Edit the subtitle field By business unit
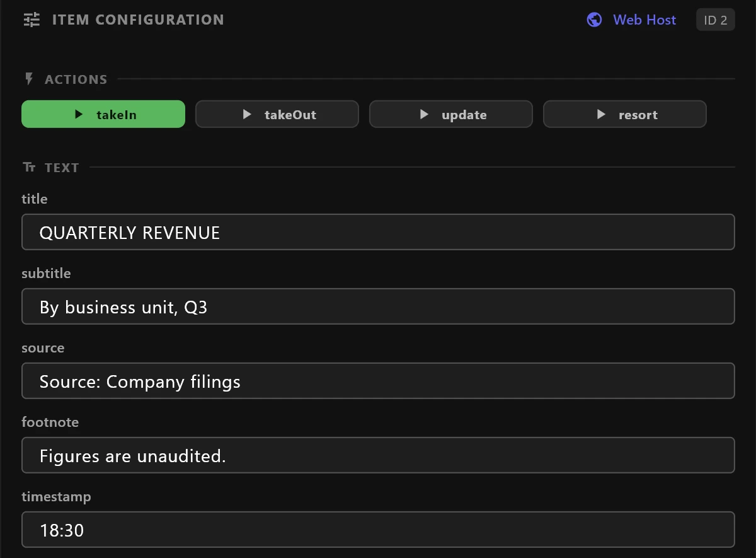Screen dimensions: 756x558 tap(378, 306)
